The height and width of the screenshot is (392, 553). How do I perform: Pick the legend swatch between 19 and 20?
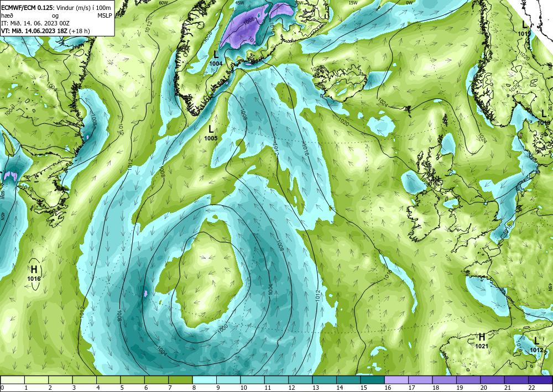468,380
